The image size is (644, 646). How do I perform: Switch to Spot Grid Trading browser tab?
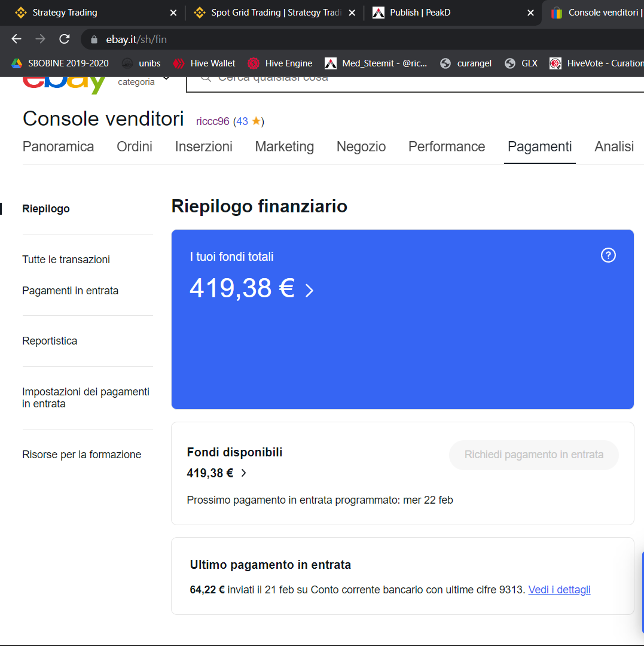pos(275,13)
